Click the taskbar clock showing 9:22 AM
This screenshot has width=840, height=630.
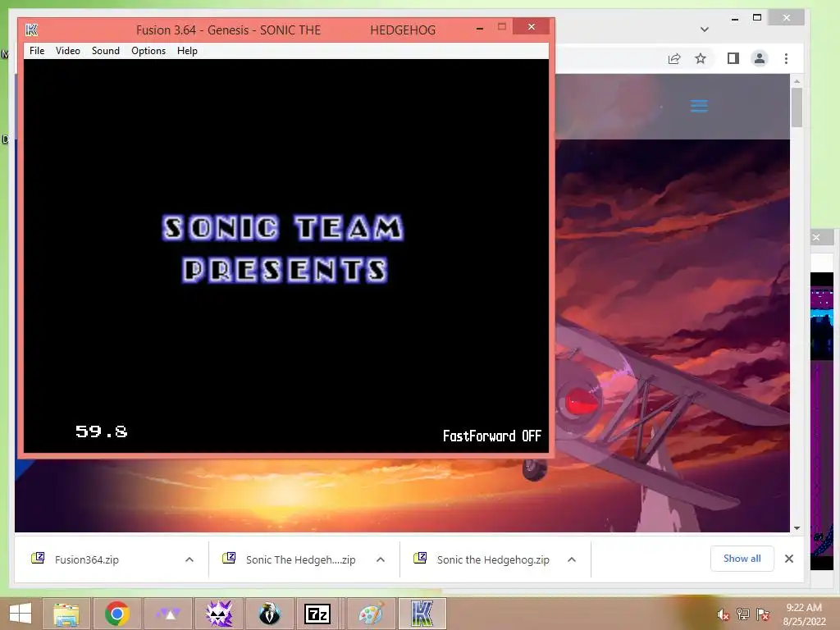(804, 614)
